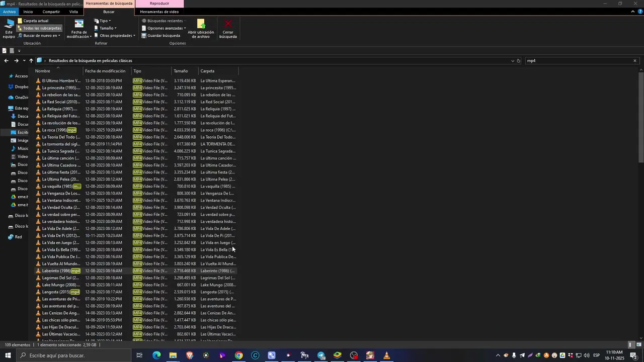
Task: Open File Explorer taskbar icon
Action: pyautogui.click(x=173, y=355)
